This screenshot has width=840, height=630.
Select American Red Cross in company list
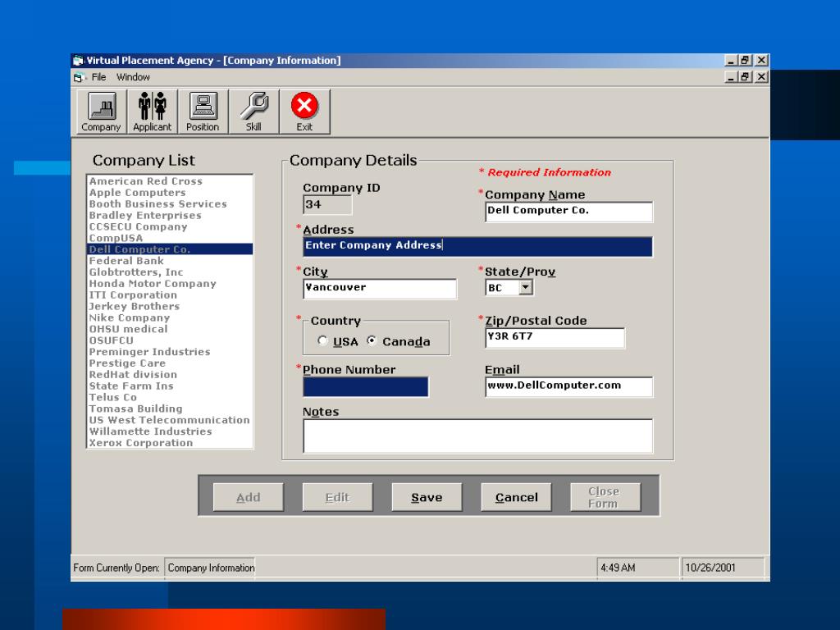click(170, 181)
